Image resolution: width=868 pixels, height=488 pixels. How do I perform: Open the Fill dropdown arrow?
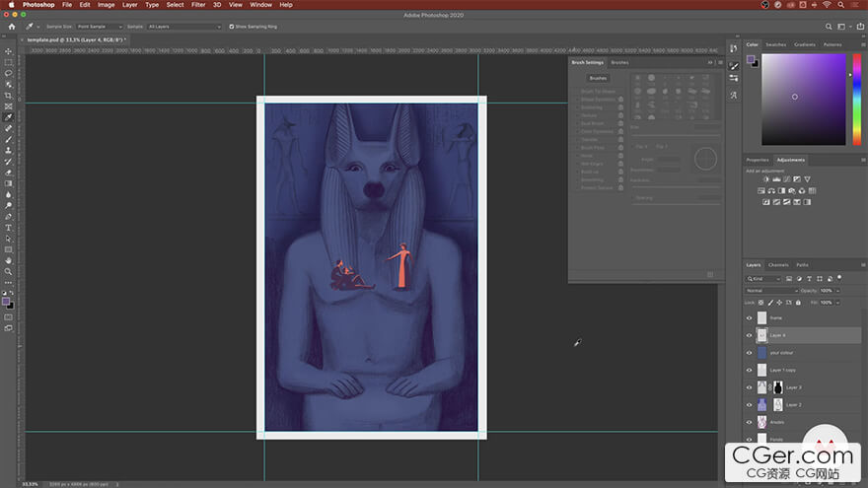pyautogui.click(x=838, y=303)
